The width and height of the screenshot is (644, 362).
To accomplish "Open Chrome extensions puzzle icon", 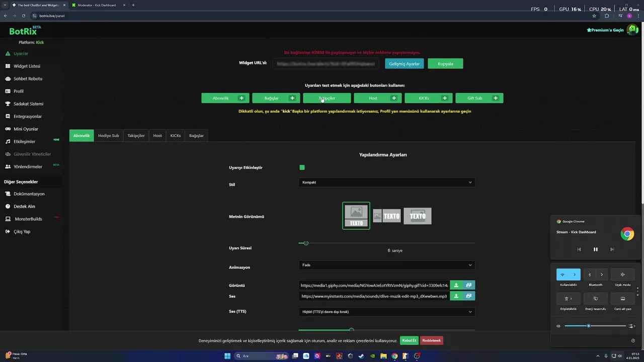I will (x=607, y=16).
